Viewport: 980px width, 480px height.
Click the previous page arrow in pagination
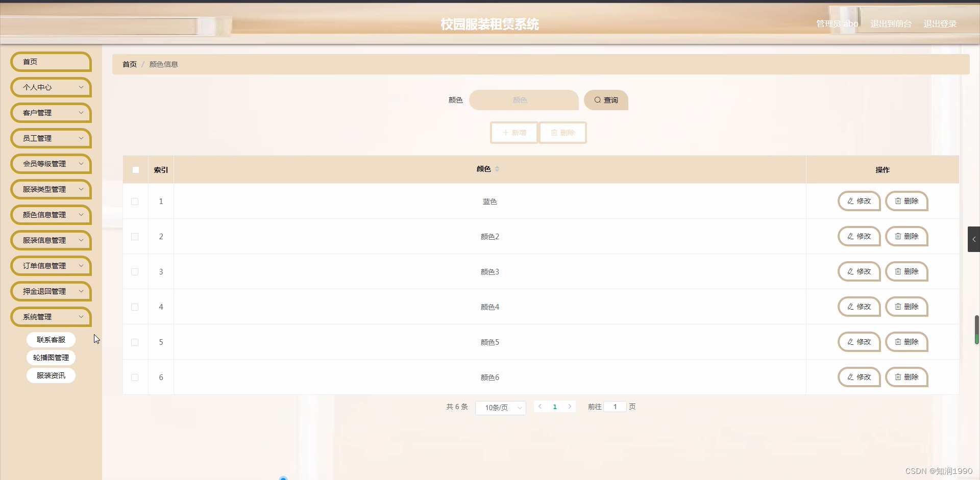point(540,407)
